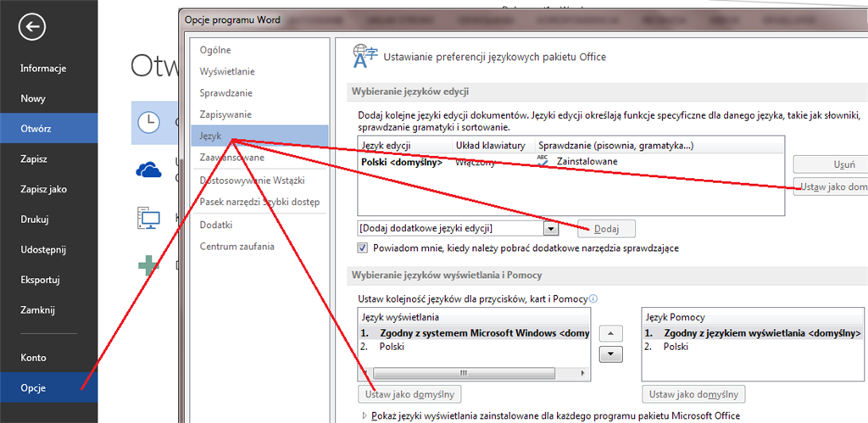Click Ustaw jako domyślny under Język wyświetlania

coord(409,395)
